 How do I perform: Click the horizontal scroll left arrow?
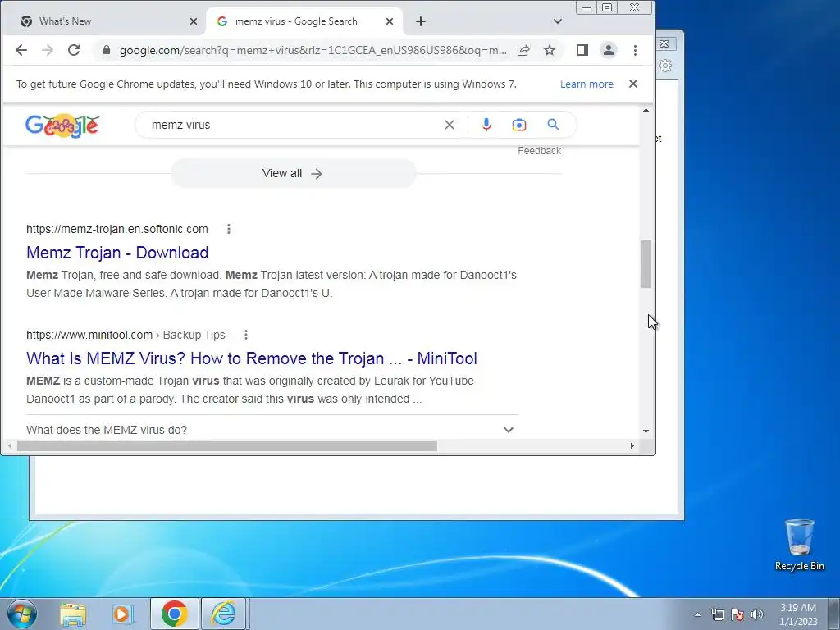tap(10, 445)
